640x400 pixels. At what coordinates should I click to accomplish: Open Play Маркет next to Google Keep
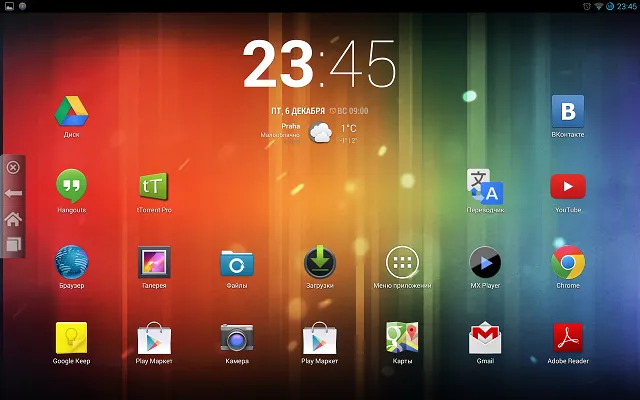click(154, 338)
